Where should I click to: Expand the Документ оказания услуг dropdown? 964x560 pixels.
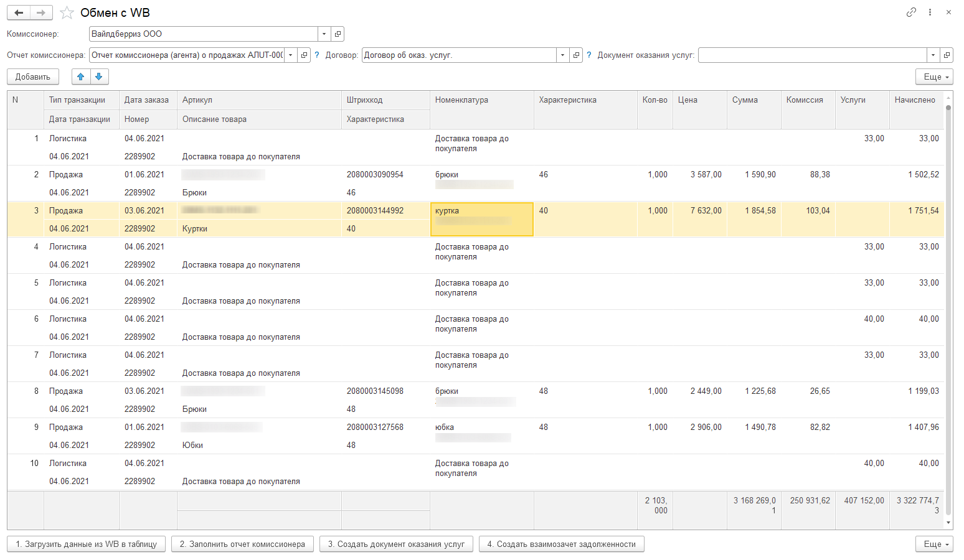(x=933, y=55)
